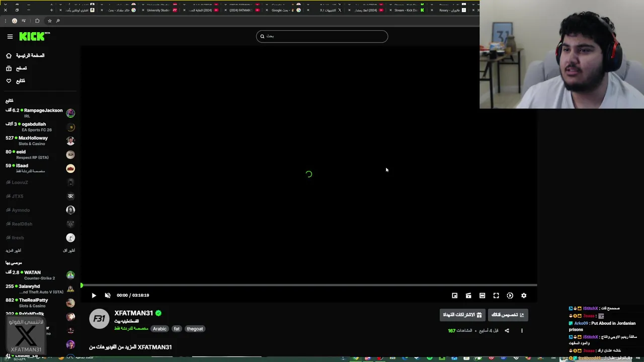Open playback speed control

tap(510, 296)
